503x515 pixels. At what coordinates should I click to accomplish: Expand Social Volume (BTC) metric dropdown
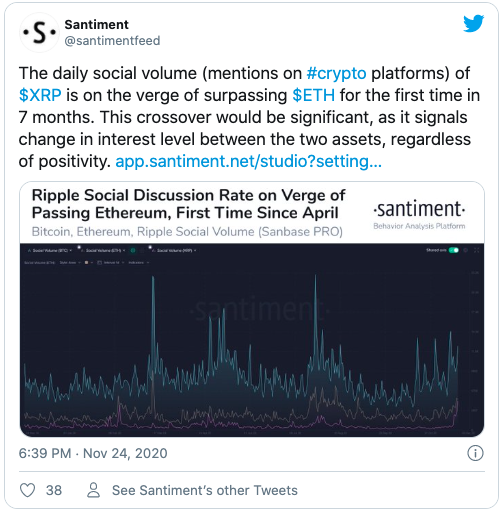(49, 250)
